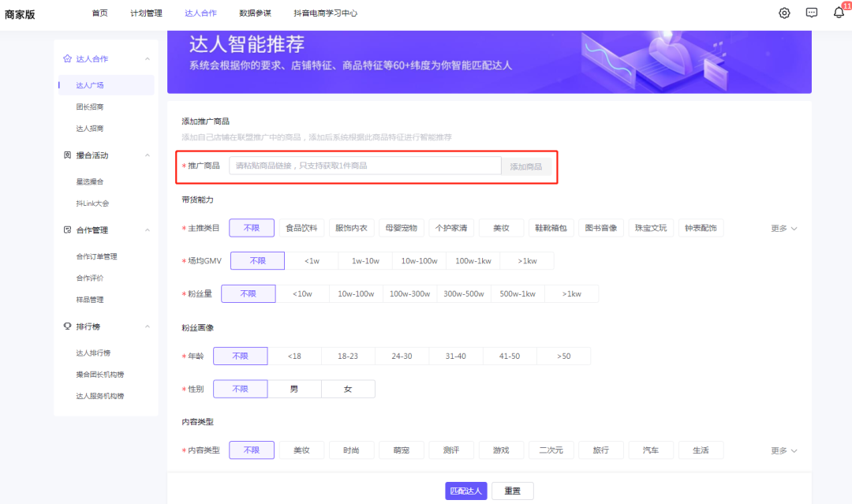Select 男 for 性别
This screenshot has height=504, width=852.
tap(294, 389)
